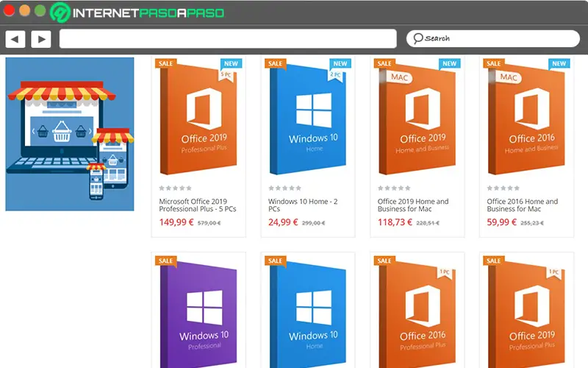The image size is (588, 368).
Task: Click NEW badge on Office 2019 Home and Business
Action: pos(449,63)
